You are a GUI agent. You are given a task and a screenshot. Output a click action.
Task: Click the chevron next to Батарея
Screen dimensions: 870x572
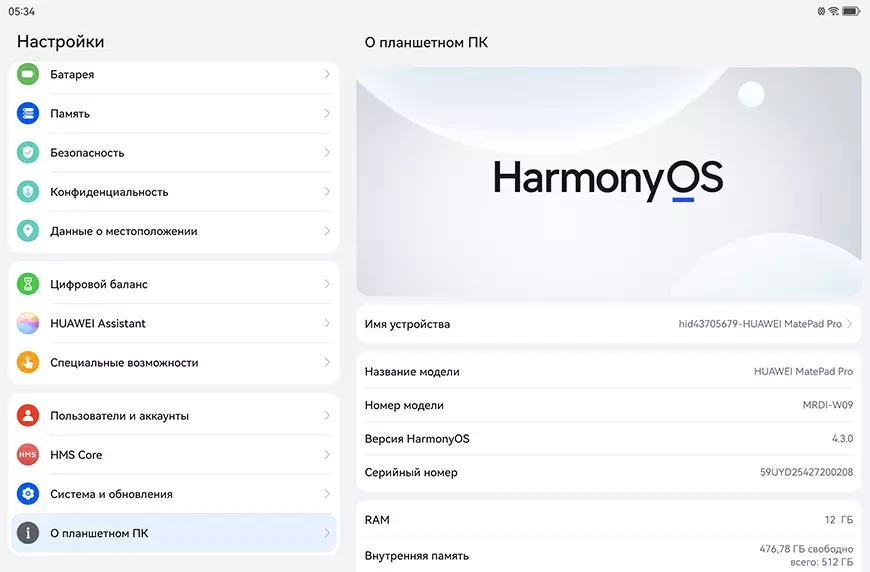(327, 75)
